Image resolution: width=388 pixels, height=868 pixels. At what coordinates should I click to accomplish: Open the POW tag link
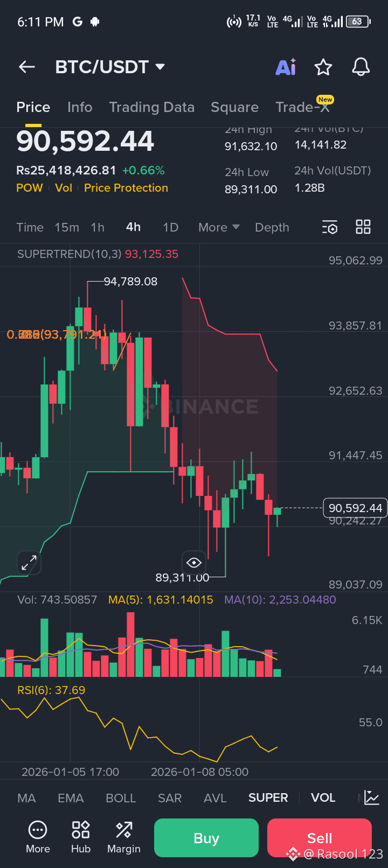30,188
